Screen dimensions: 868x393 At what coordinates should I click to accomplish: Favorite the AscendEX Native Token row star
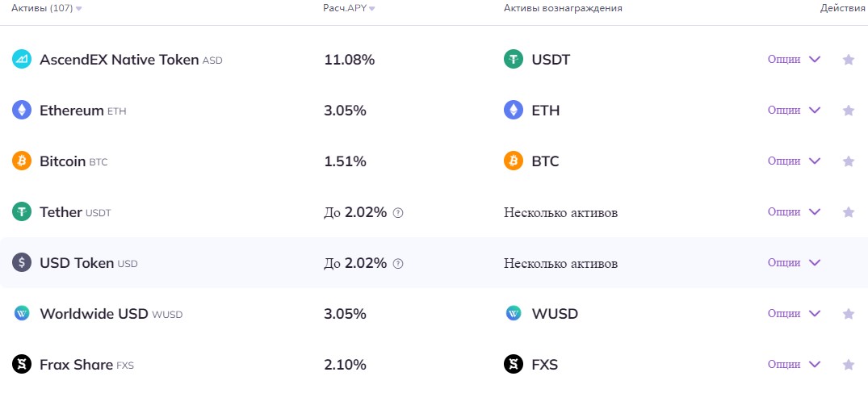tap(848, 59)
